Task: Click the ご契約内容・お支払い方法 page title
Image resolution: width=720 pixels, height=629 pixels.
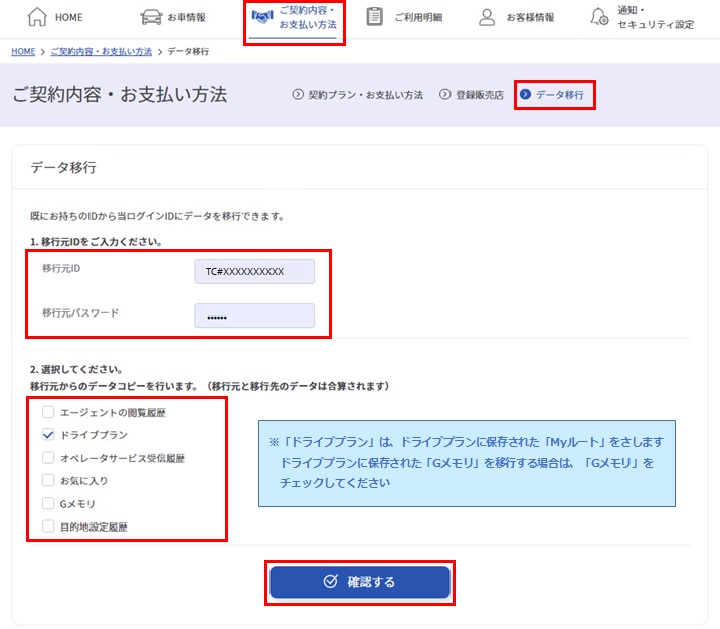Action: 119,95
